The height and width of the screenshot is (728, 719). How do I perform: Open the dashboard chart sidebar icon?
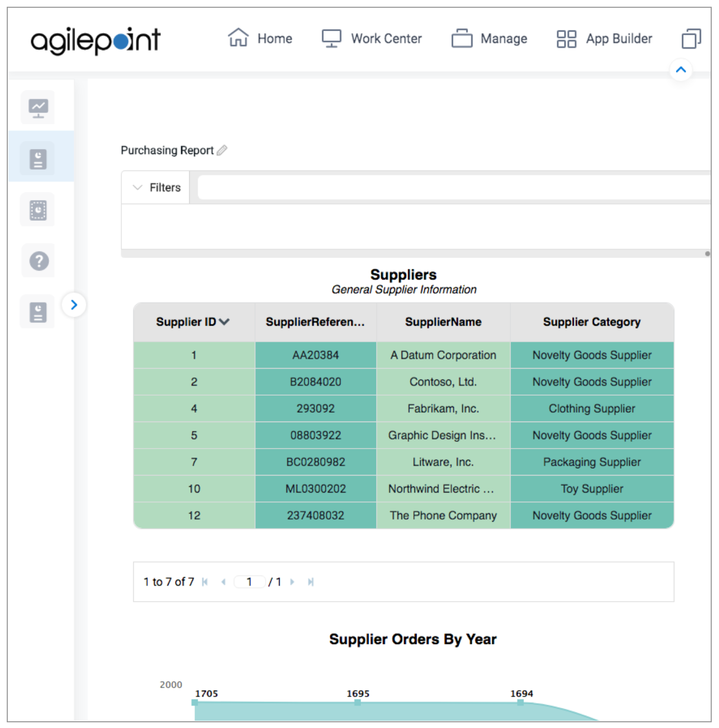coord(38,108)
